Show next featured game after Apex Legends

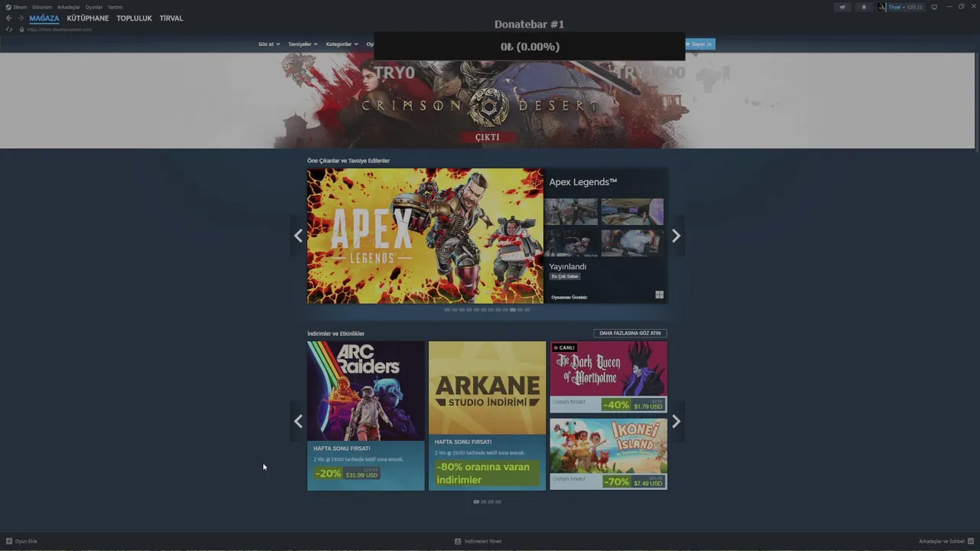click(676, 236)
